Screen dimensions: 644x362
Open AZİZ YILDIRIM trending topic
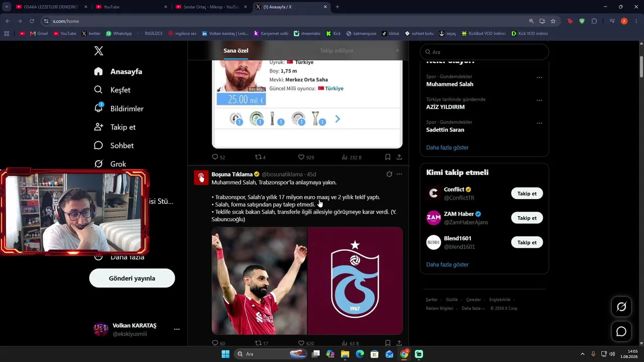[445, 107]
